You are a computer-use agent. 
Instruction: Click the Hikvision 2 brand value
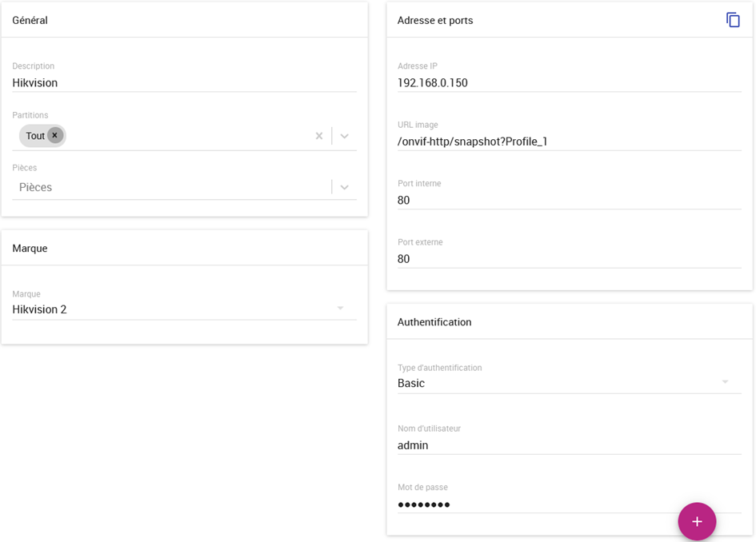[39, 309]
